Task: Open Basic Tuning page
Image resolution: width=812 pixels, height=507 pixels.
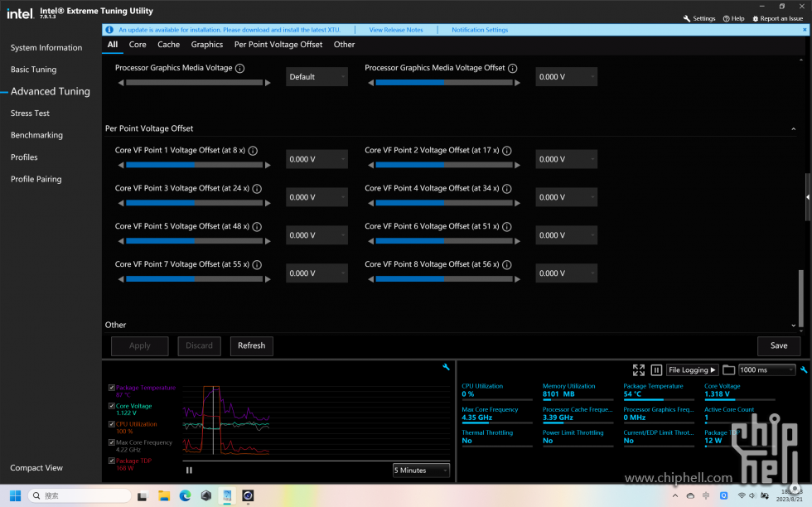Action: [34, 70]
